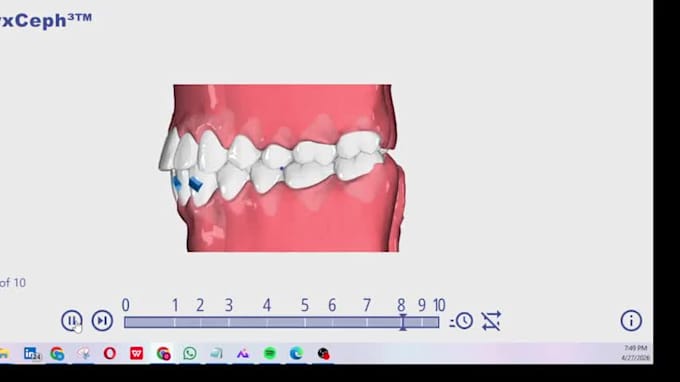Open Spotify from the taskbar
This screenshot has width=680, height=382.
(270, 353)
